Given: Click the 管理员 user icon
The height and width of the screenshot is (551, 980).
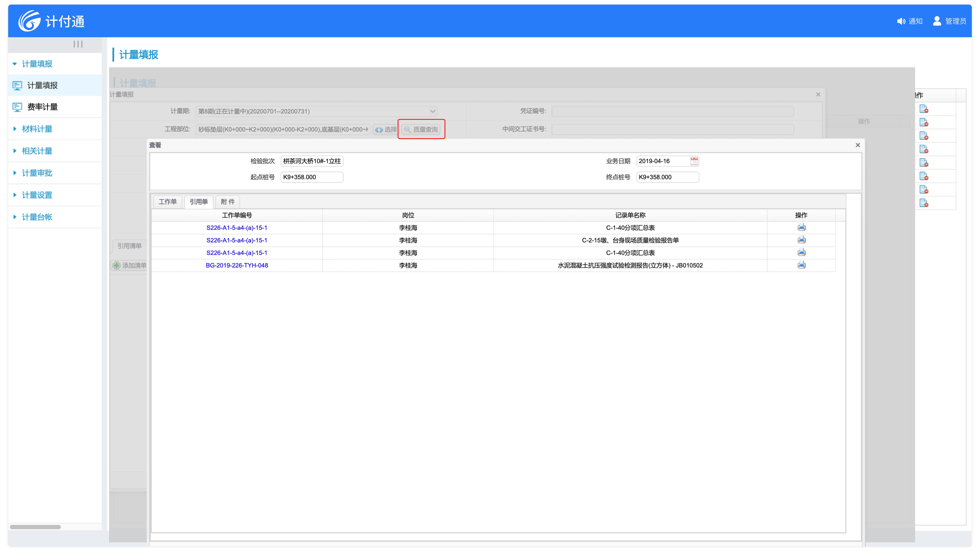Looking at the screenshot, I should pyautogui.click(x=937, y=21).
